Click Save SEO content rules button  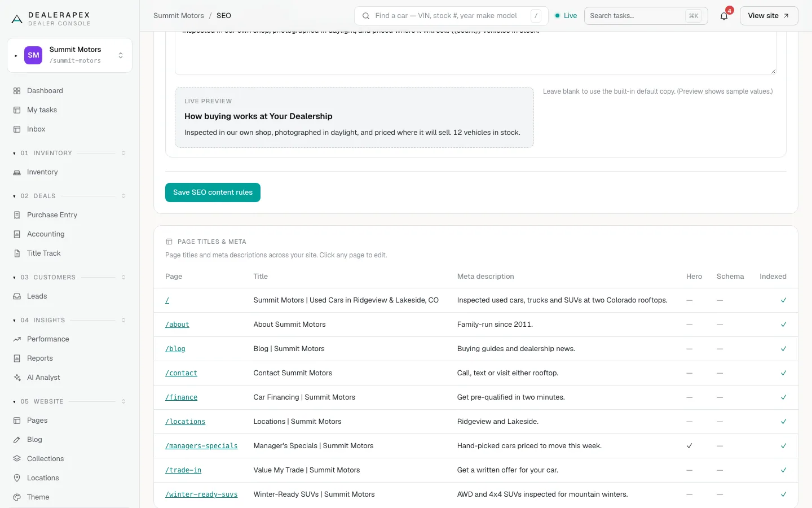[213, 192]
